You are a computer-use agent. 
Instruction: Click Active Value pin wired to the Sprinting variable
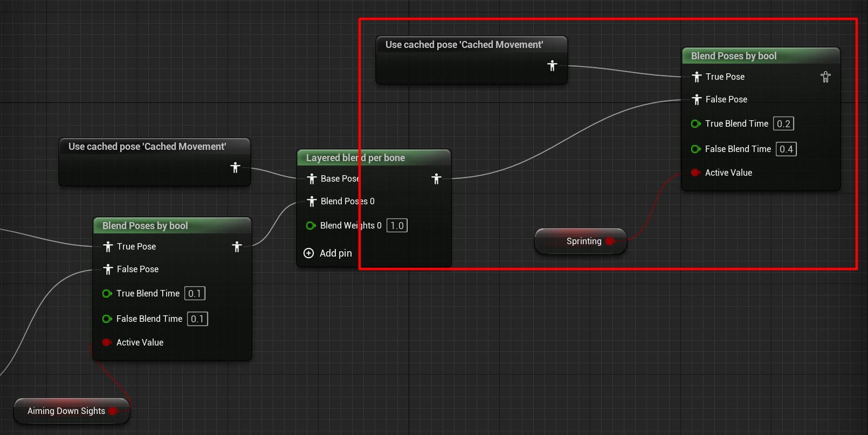[695, 172]
